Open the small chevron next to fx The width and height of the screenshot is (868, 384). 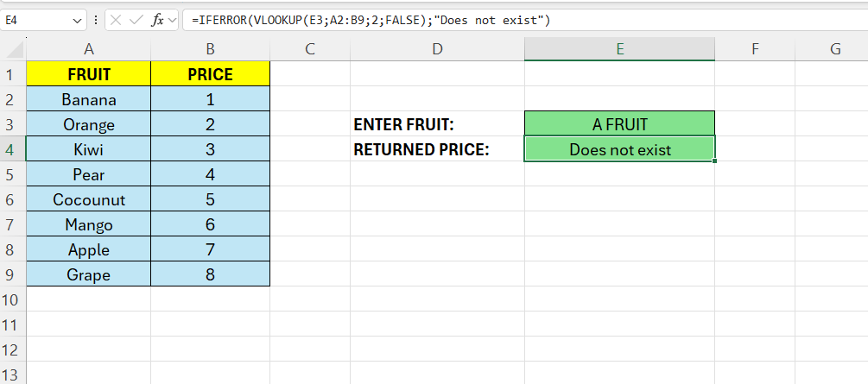(173, 20)
